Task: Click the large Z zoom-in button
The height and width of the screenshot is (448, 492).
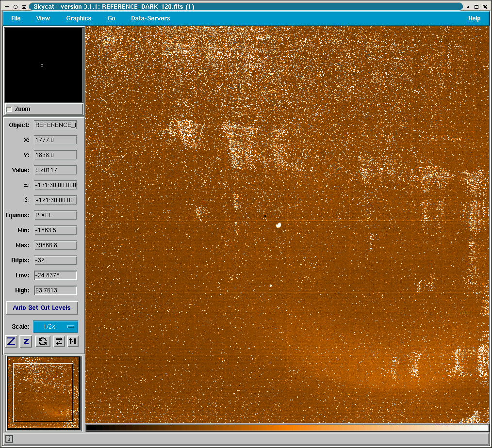Action: click(11, 341)
